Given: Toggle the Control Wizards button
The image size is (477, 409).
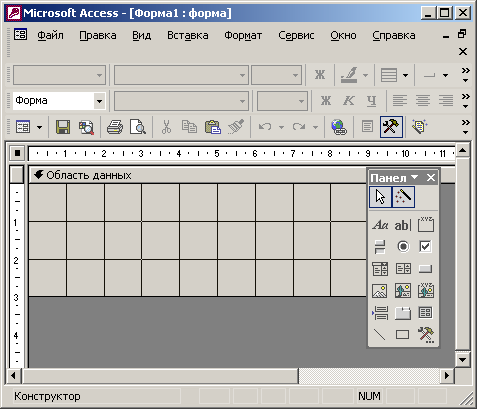Looking at the screenshot, I should pyautogui.click(x=403, y=197).
